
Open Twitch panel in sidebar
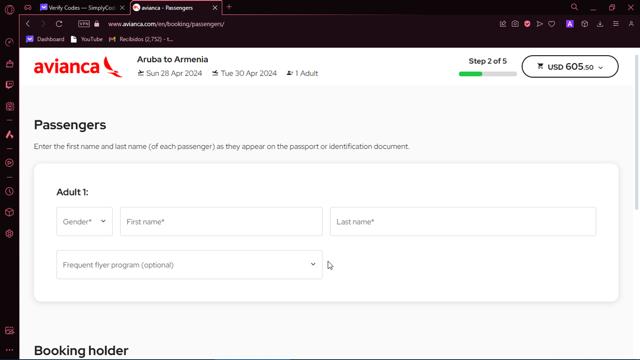coord(9,85)
